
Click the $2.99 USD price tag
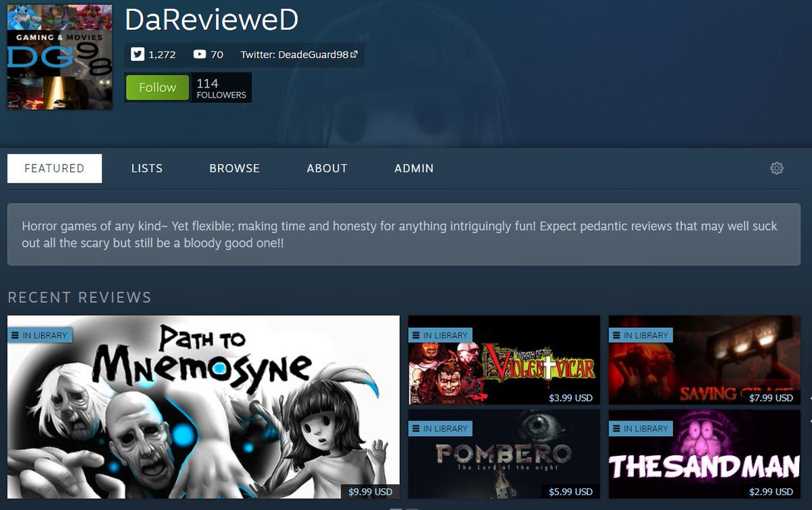click(x=771, y=492)
